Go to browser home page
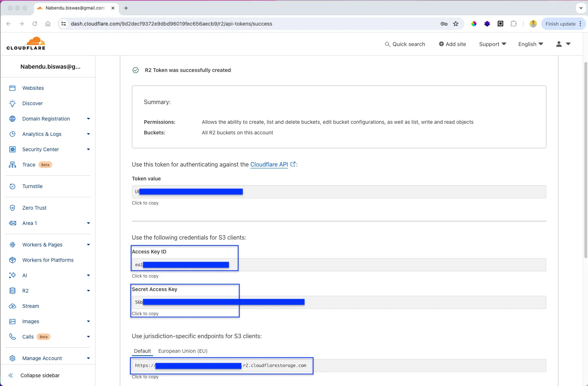The height and width of the screenshot is (386, 588). point(48,24)
